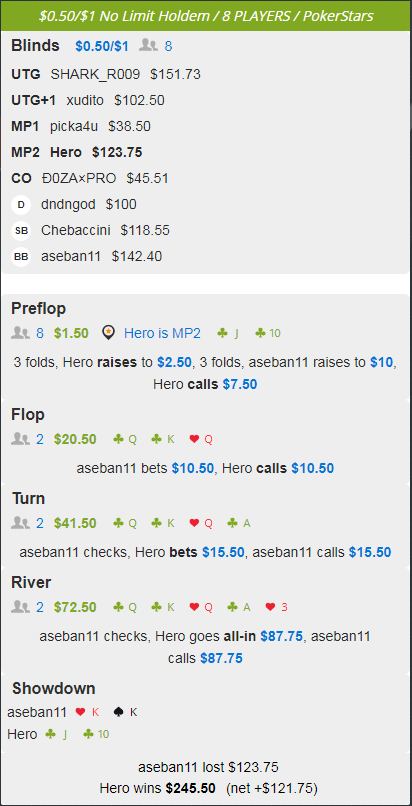The image size is (412, 806).
Task: Click the players icon beside Blinds
Action: 148,46
